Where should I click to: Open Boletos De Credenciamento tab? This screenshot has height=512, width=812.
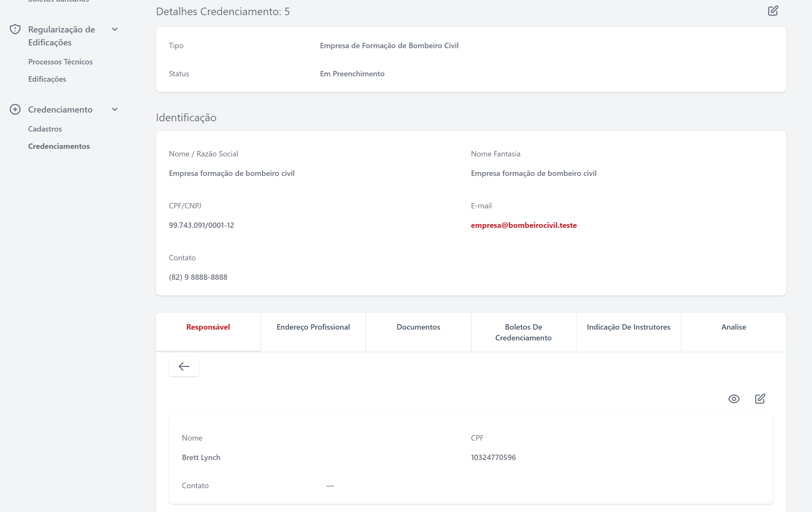(523, 332)
